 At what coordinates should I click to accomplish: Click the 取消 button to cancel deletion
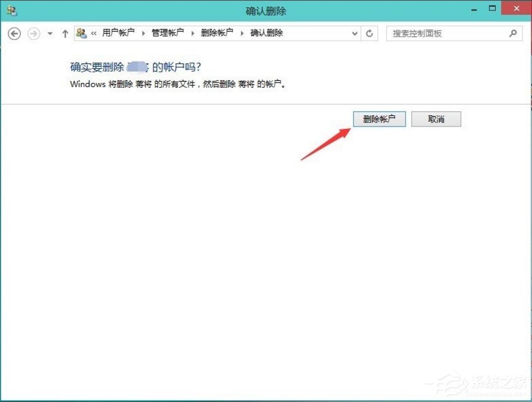point(436,119)
